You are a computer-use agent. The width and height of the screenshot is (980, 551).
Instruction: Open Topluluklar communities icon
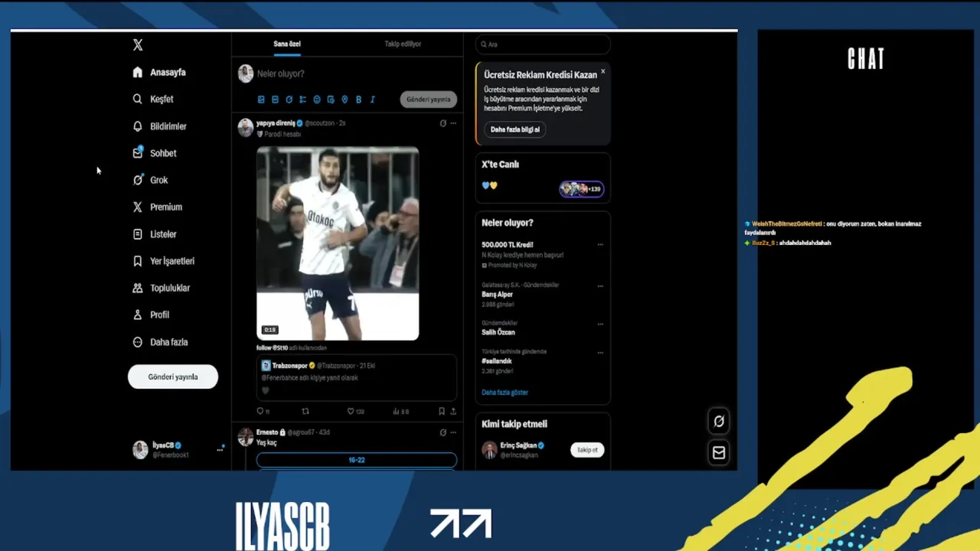point(138,288)
